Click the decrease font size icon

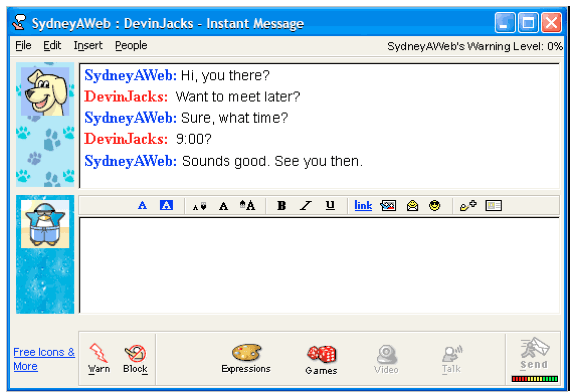[x=199, y=206]
